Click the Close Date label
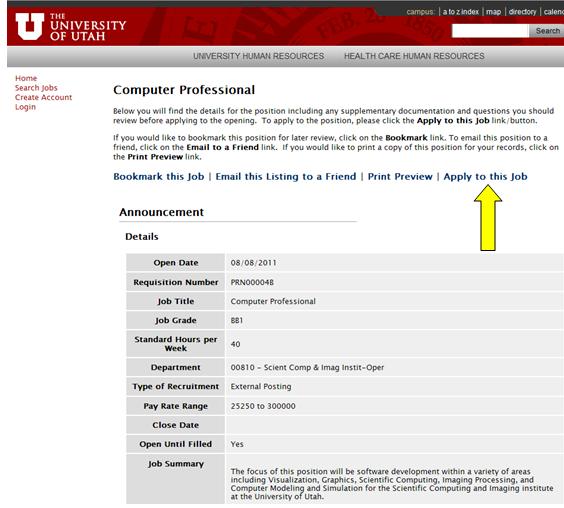 click(x=176, y=425)
